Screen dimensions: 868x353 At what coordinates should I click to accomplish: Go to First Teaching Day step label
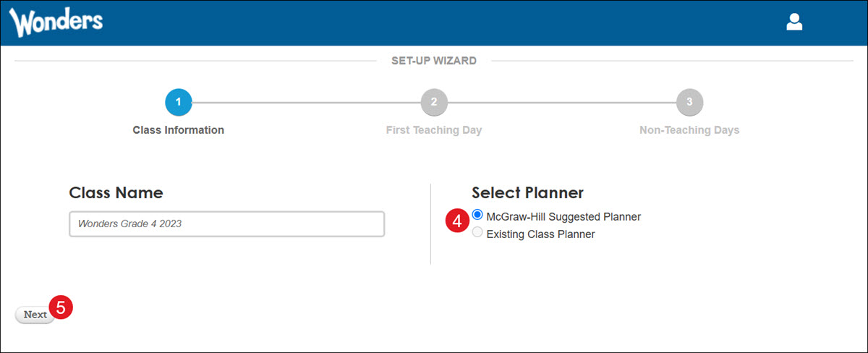pyautogui.click(x=434, y=130)
